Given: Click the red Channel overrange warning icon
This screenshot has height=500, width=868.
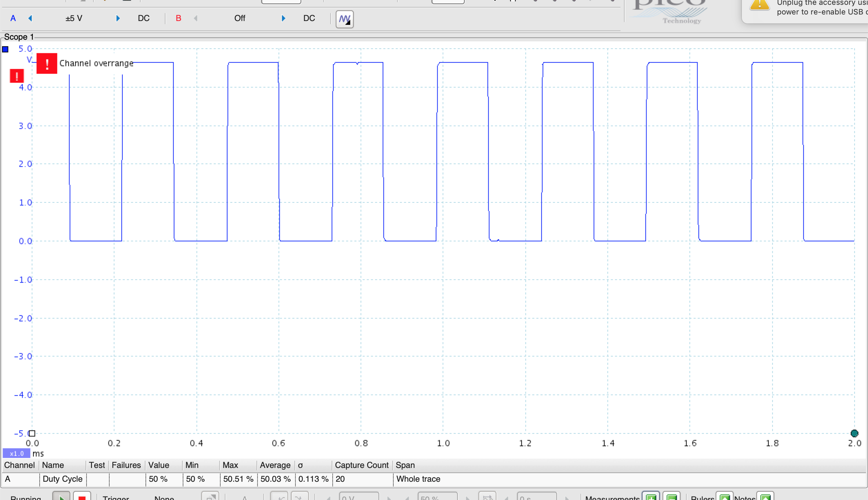Looking at the screenshot, I should tap(47, 63).
